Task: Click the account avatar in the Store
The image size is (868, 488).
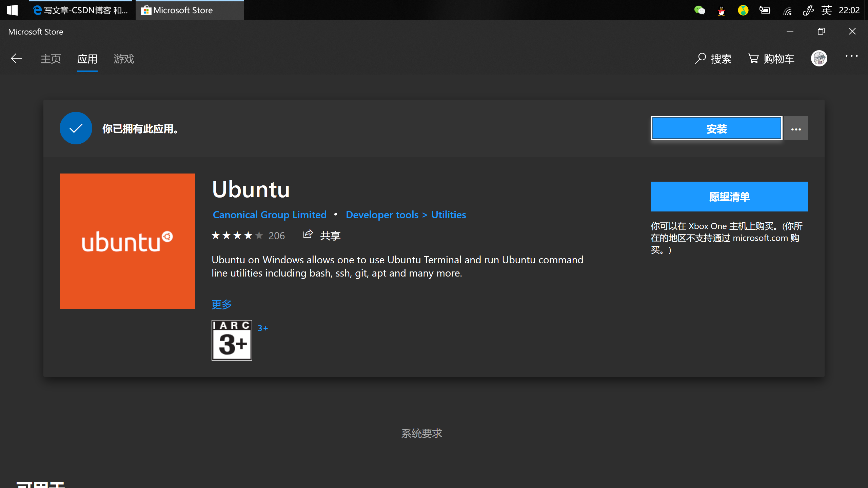Action: pos(820,58)
